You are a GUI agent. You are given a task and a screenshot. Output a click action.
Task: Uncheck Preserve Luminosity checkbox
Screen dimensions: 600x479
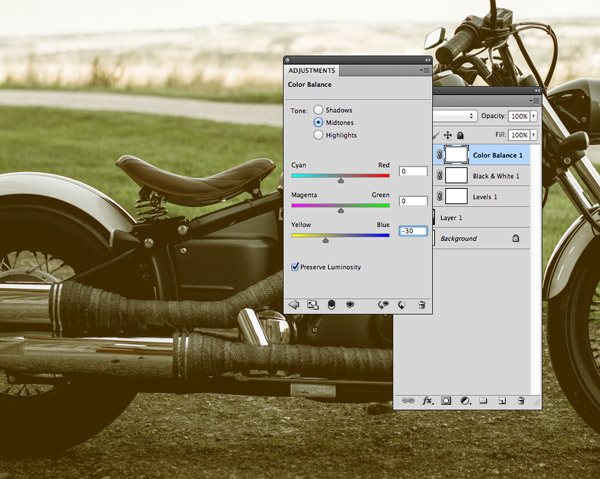click(x=295, y=267)
